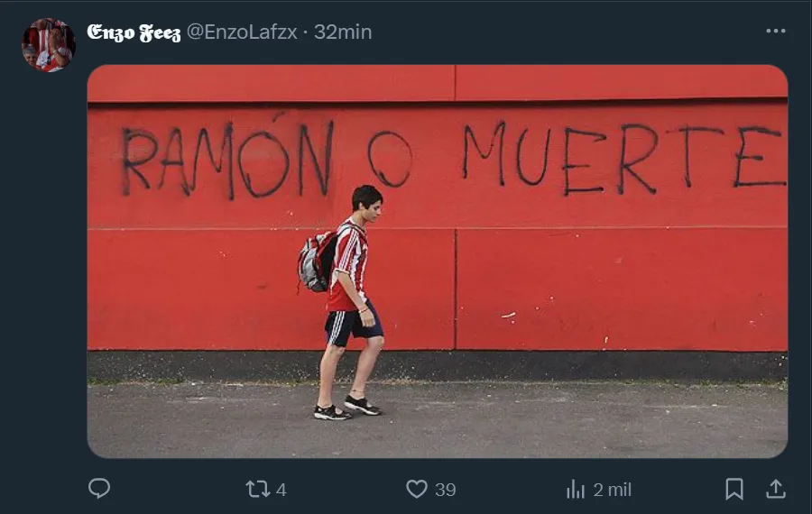Open the @EnzoLafzx handle link

pos(242,32)
